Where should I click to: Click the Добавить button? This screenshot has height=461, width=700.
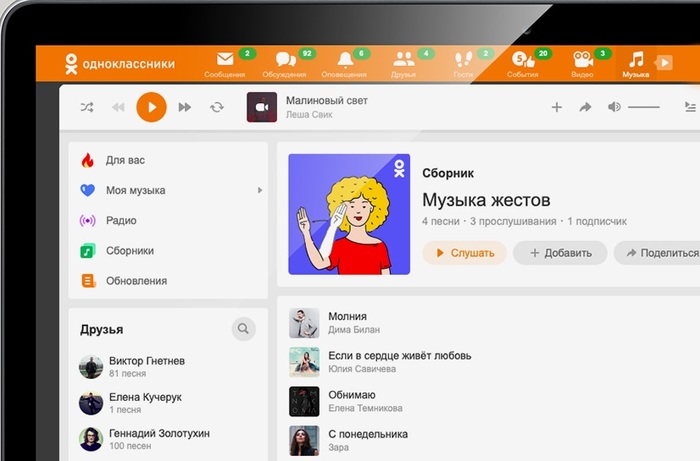click(x=560, y=253)
